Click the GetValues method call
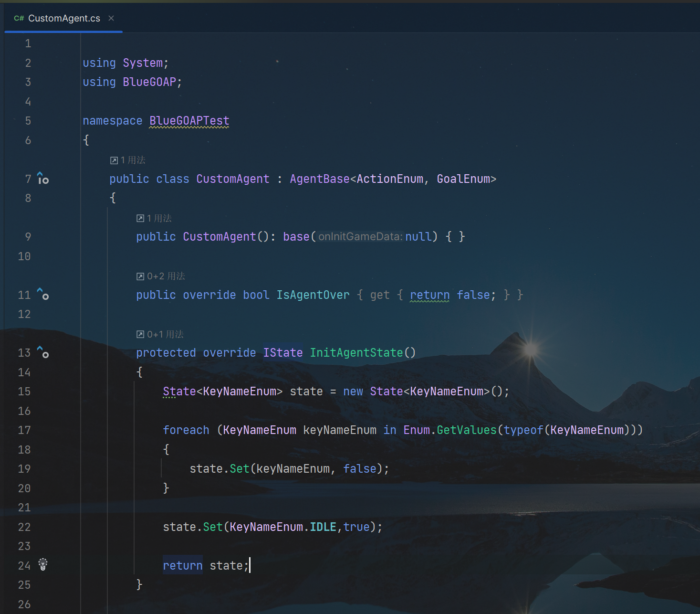Image resolution: width=700 pixels, height=614 pixels. [466, 430]
